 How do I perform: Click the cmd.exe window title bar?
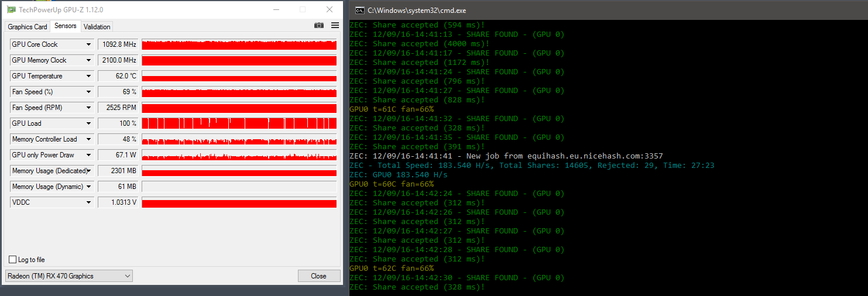[609, 10]
